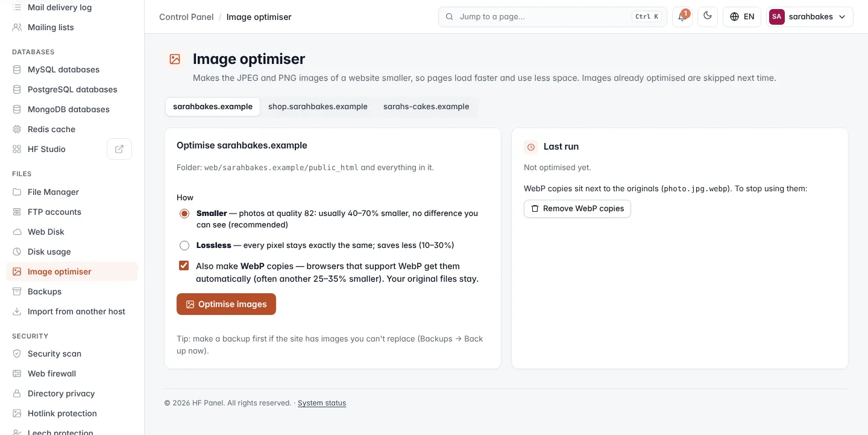
Task: Click the Mailing lists people icon
Action: [17, 27]
